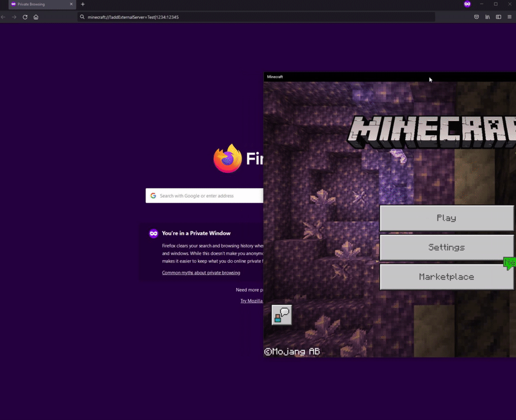The width and height of the screenshot is (516, 420).
Task: Click the Google G icon in search box
Action: click(x=153, y=196)
